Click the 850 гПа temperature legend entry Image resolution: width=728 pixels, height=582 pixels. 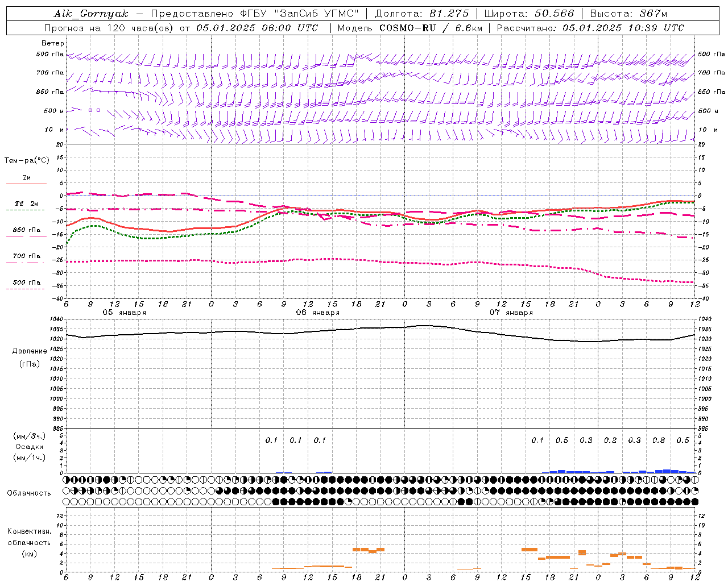27,230
